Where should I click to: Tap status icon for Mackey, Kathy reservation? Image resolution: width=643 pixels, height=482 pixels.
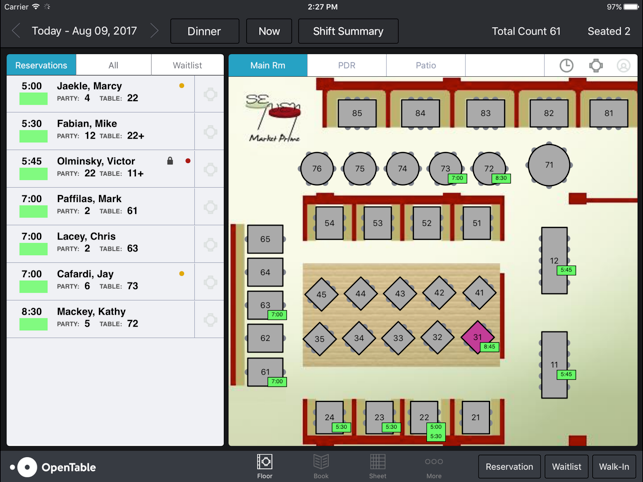210,320
